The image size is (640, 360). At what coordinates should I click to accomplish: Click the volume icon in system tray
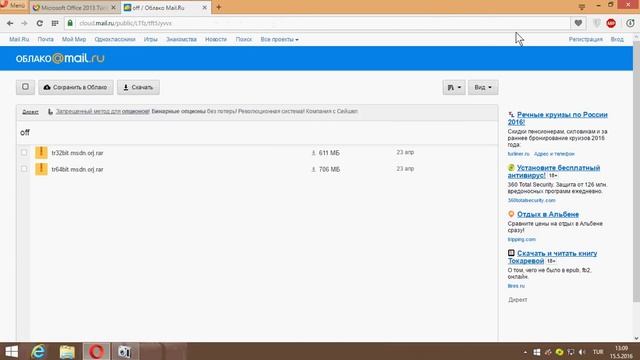coord(582,352)
